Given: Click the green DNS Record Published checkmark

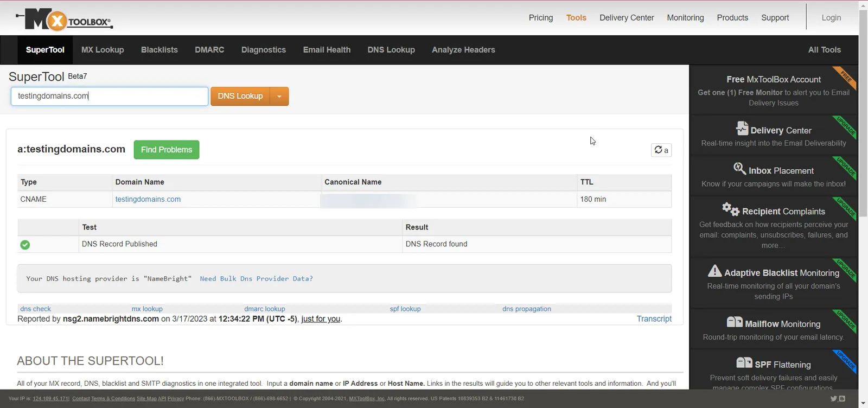Looking at the screenshot, I should (x=25, y=245).
